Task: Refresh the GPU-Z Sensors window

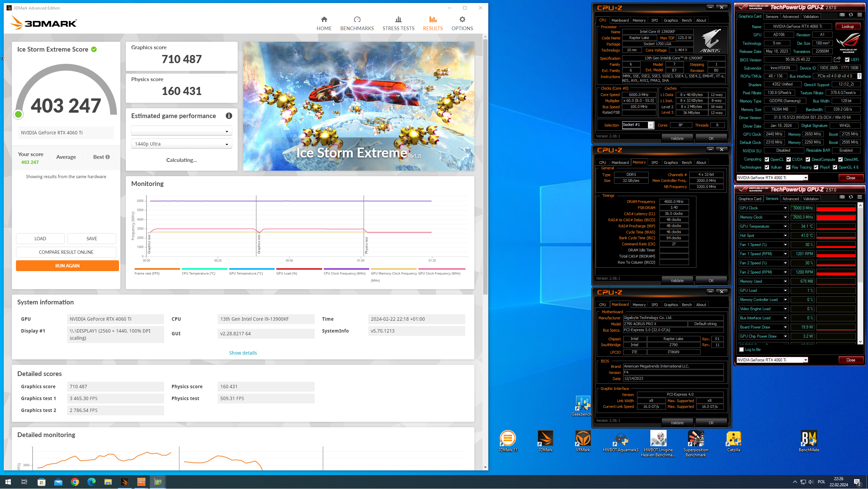Action: [x=851, y=197]
